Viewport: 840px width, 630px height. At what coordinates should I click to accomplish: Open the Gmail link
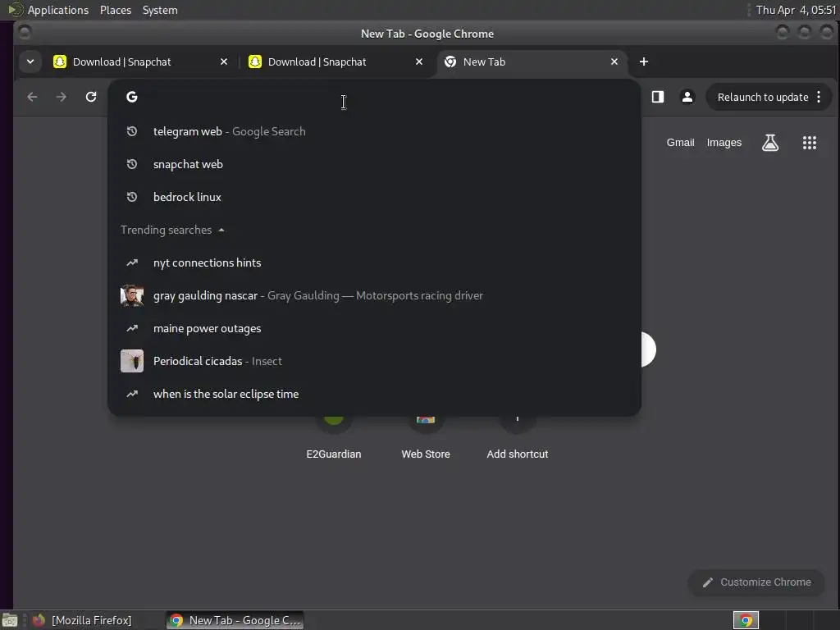[x=680, y=143]
